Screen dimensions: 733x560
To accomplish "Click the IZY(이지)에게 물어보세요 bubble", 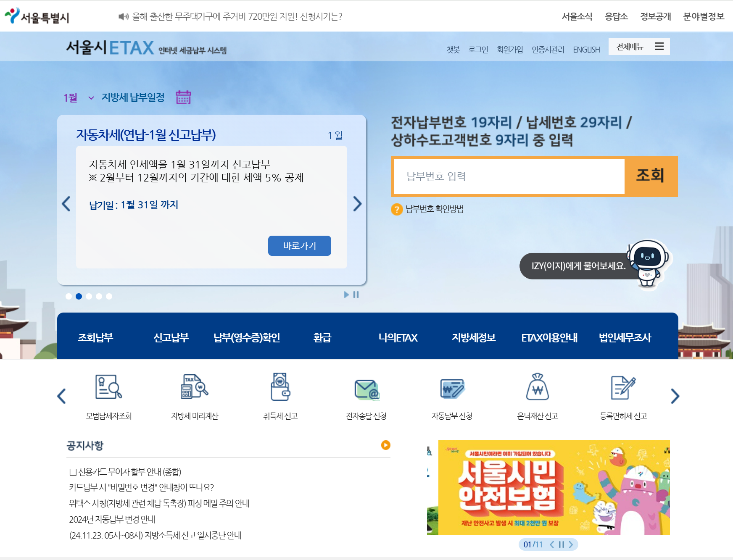I will click(x=578, y=266).
